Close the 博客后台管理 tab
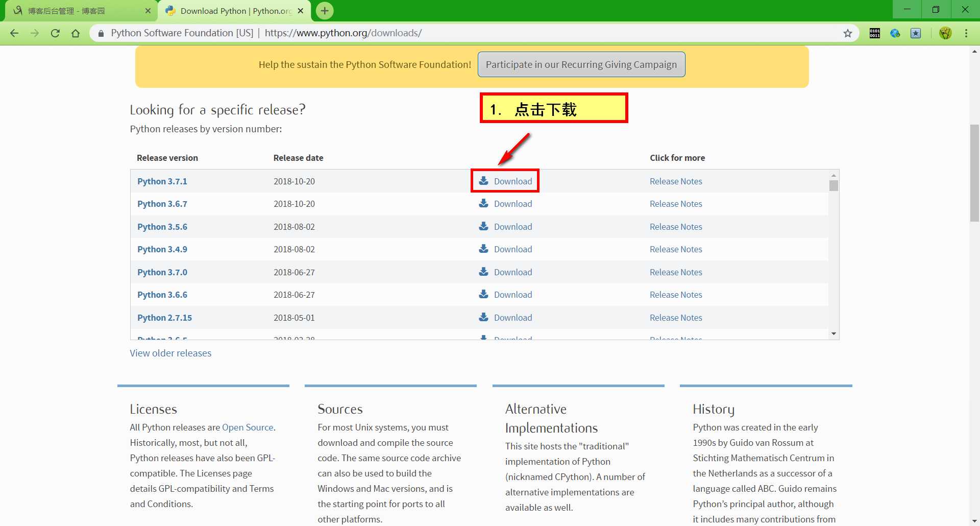Screen dimensions: 980x526 (148, 11)
